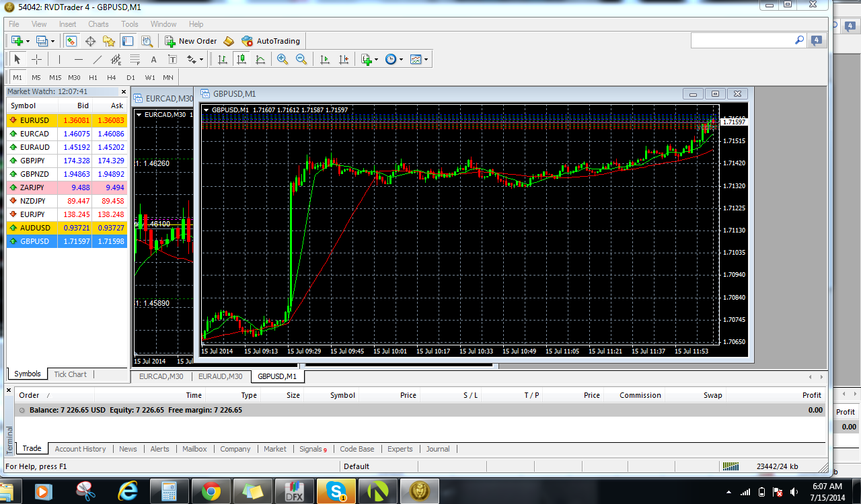Toggle the AutoTrading button
The image size is (861, 504).
(x=270, y=41)
